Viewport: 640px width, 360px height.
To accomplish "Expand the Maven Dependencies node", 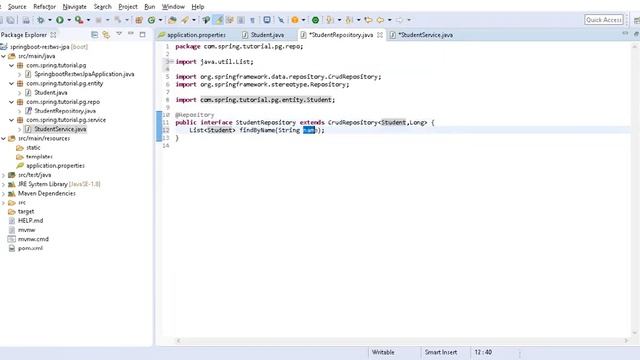I will [4, 193].
